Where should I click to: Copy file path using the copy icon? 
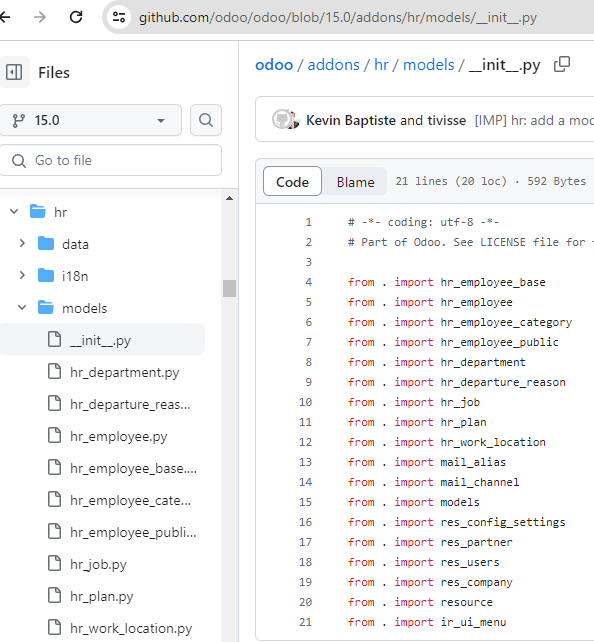pos(562,65)
